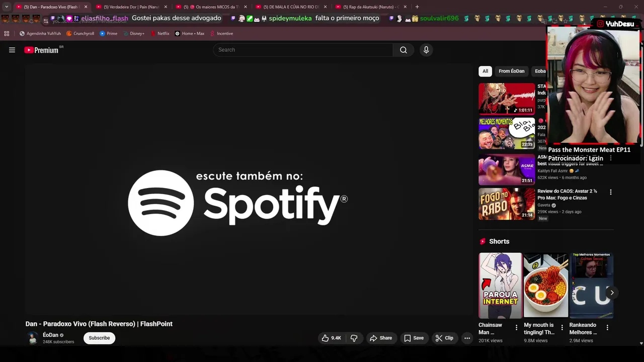Open more actions ellipsis beside Clip
Viewport: 644px width, 362px height.
467,338
